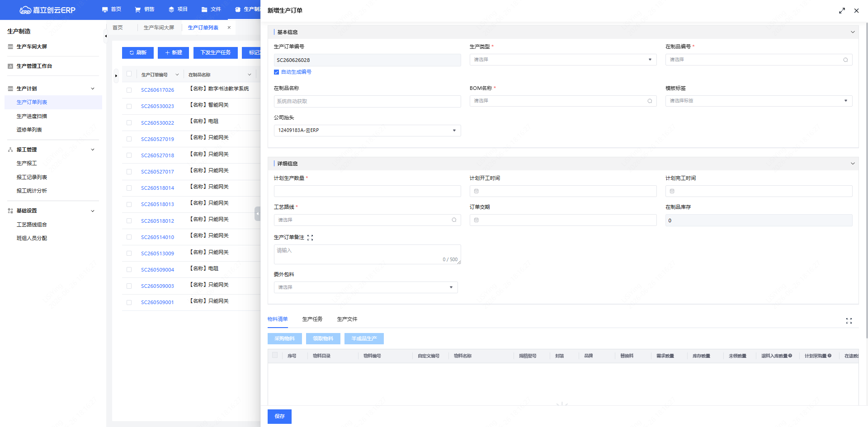Click into 计划生产数量 input field
Screen dimensions: 868x427
click(367, 191)
